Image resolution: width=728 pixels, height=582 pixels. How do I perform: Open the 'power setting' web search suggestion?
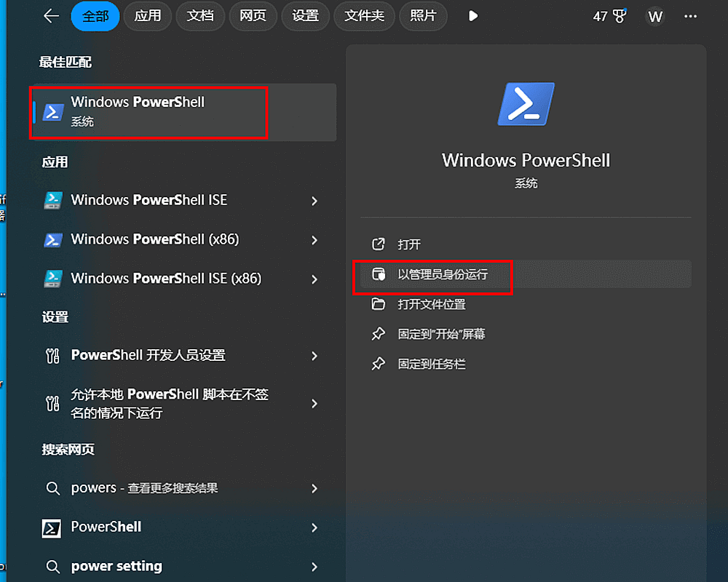pos(116,566)
